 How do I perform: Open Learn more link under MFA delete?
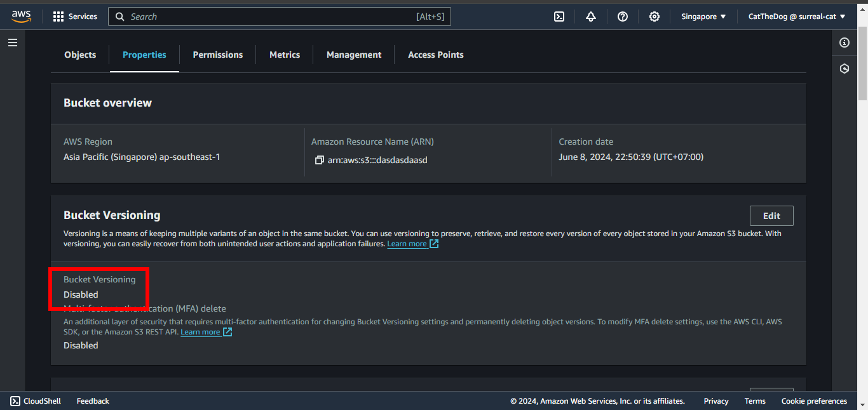201,332
